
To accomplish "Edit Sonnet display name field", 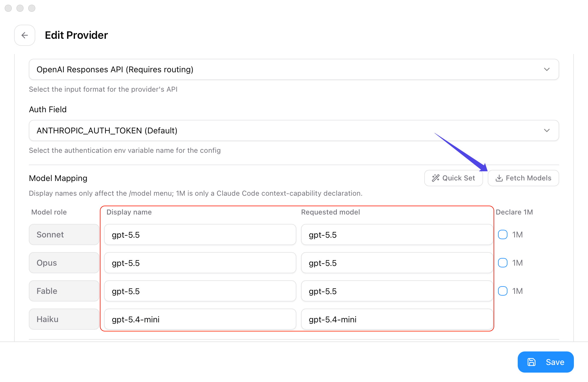I will pyautogui.click(x=200, y=234).
